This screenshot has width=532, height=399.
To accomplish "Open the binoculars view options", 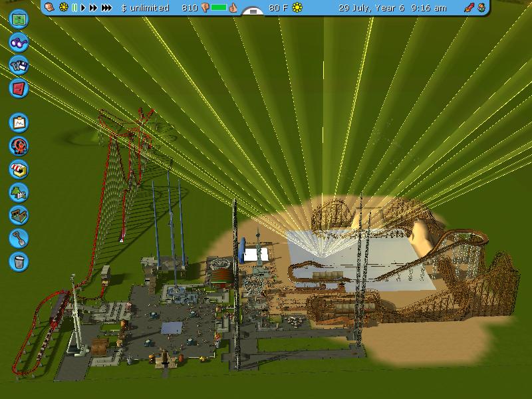I will pos(19,42).
